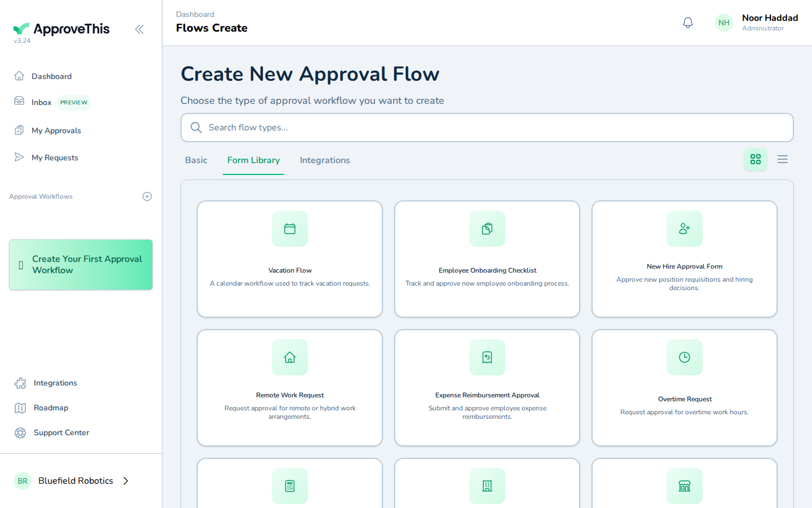Switch to the Integrations tab
Viewport: 812px width, 508px height.
325,160
